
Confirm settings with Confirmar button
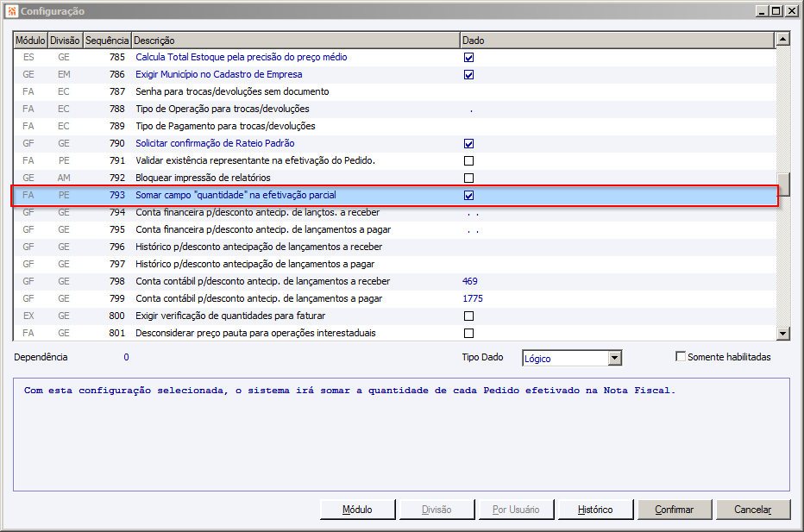675,510
